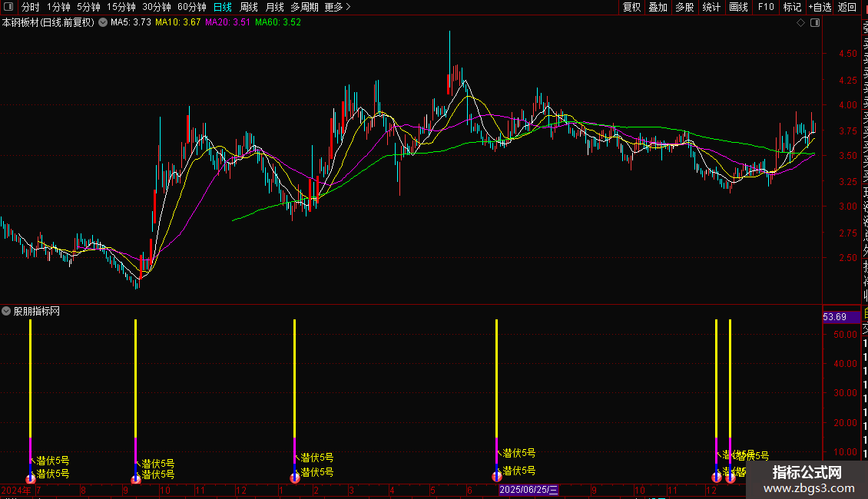The height and width of the screenshot is (499, 868).
Task: Click the 4.50 price axis label
Action: pos(847,54)
